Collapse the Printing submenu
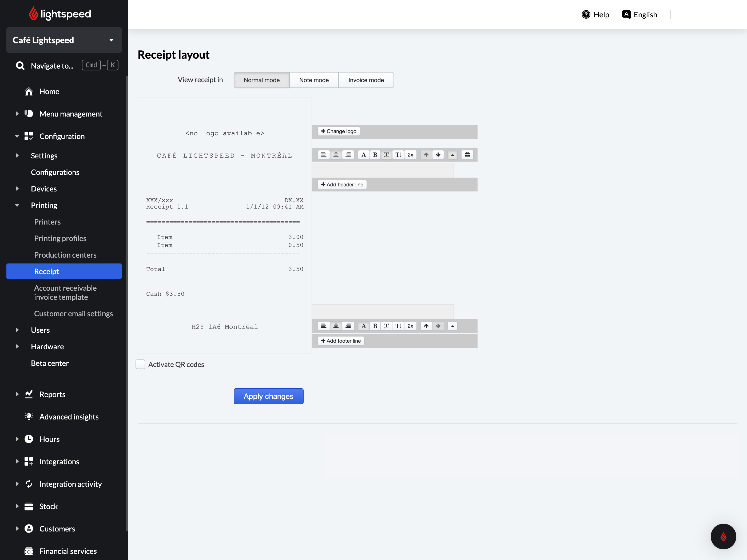 17,205
